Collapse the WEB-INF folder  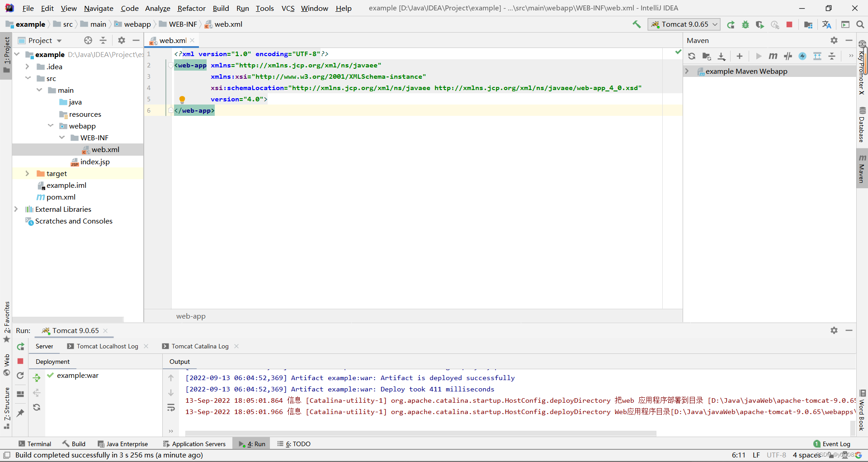[x=62, y=138]
